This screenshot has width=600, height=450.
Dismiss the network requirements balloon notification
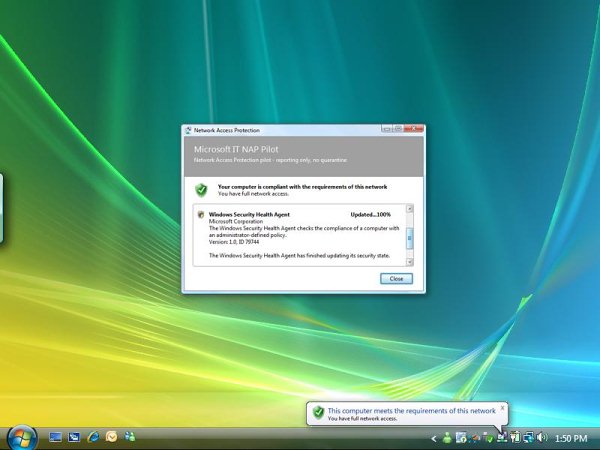coord(502,408)
